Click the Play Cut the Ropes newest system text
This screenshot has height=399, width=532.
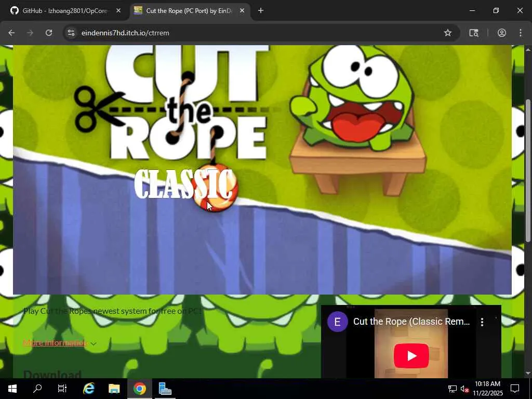point(112,311)
